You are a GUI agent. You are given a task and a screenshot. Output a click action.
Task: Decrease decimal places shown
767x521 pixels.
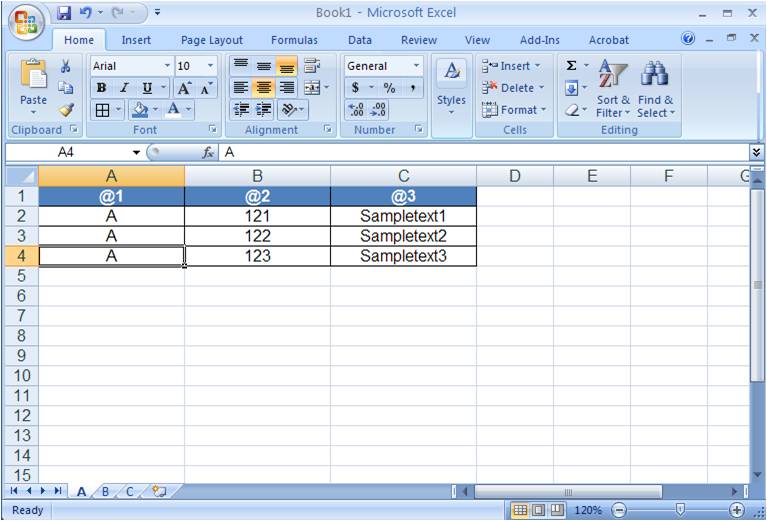point(378,110)
